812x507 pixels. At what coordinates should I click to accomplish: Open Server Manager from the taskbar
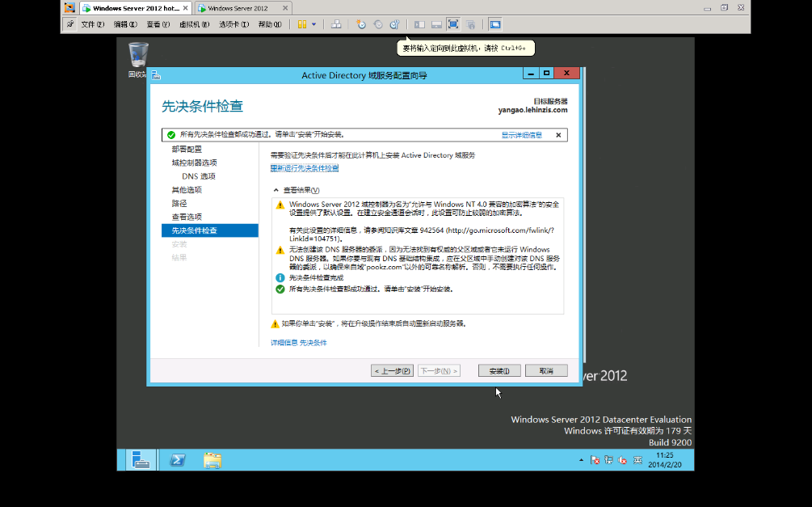click(x=141, y=460)
